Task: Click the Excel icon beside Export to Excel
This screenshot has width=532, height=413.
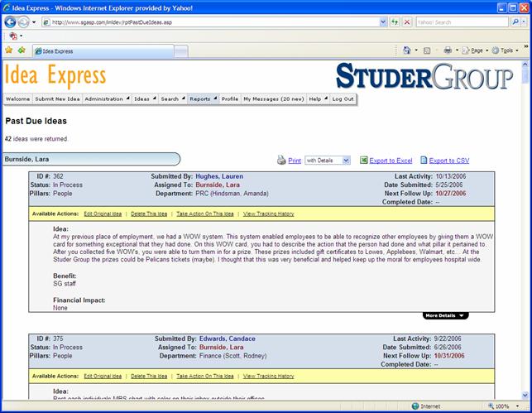Action: coord(363,161)
